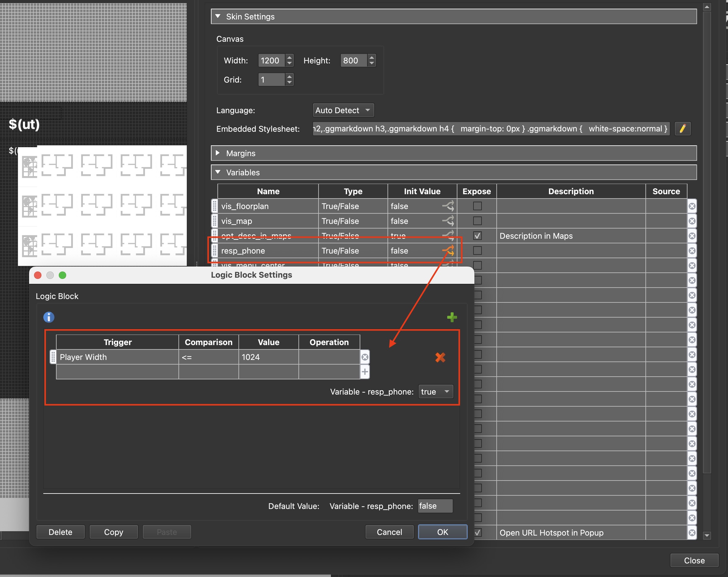This screenshot has width=728, height=577.
Task: Toggle Expose checkbox for vis_floorplan
Action: (x=477, y=206)
